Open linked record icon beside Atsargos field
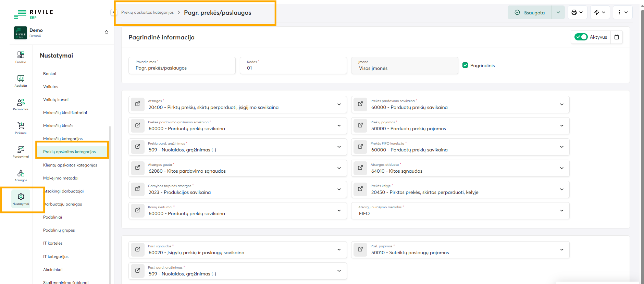The image size is (644, 284). click(x=138, y=104)
